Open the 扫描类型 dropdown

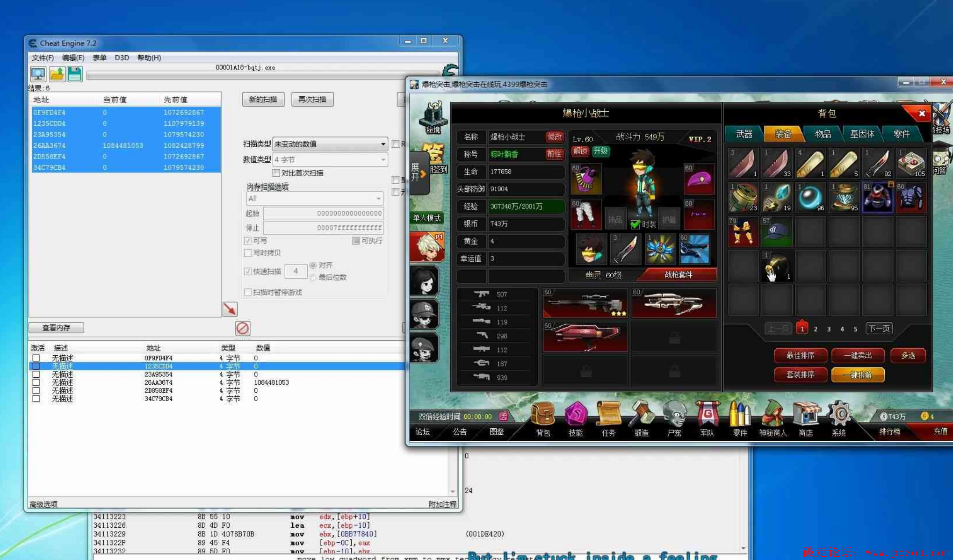pyautogui.click(x=330, y=144)
